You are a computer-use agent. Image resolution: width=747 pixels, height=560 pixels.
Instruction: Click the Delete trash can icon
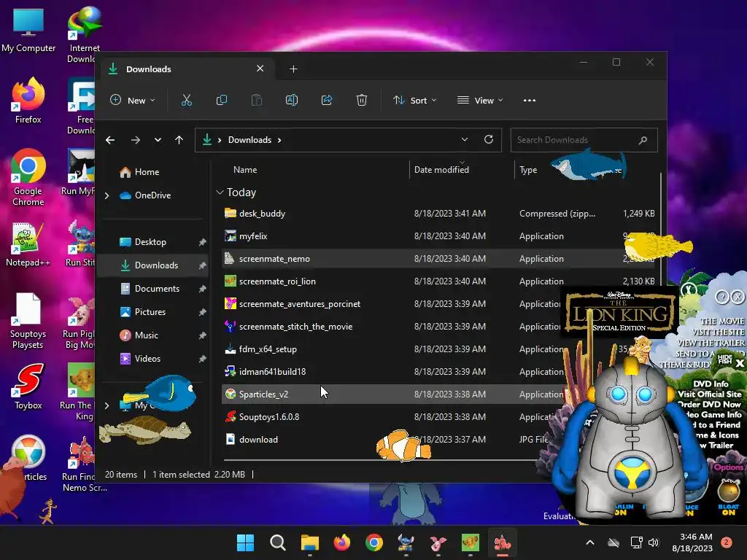[362, 101]
